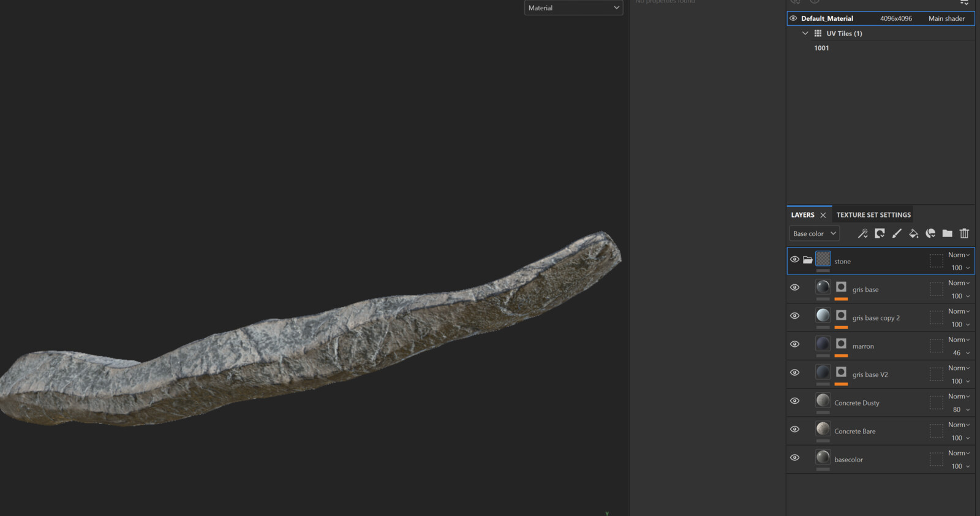Switch to the Texture Set Settings tab
Image resolution: width=980 pixels, height=516 pixels.
[x=873, y=215]
